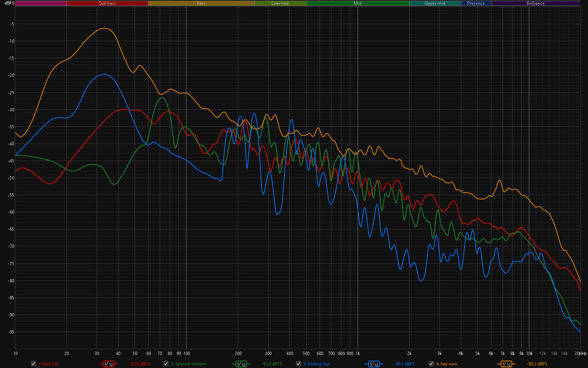Viewport: 588px width, 368px height.
Task: Click the -50 level axis label
Action: click(x=11, y=178)
